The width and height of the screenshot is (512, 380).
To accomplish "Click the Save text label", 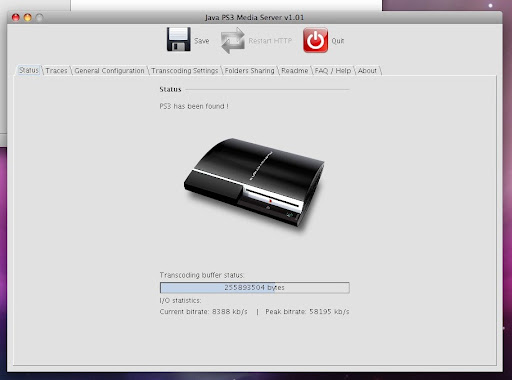I will (202, 41).
